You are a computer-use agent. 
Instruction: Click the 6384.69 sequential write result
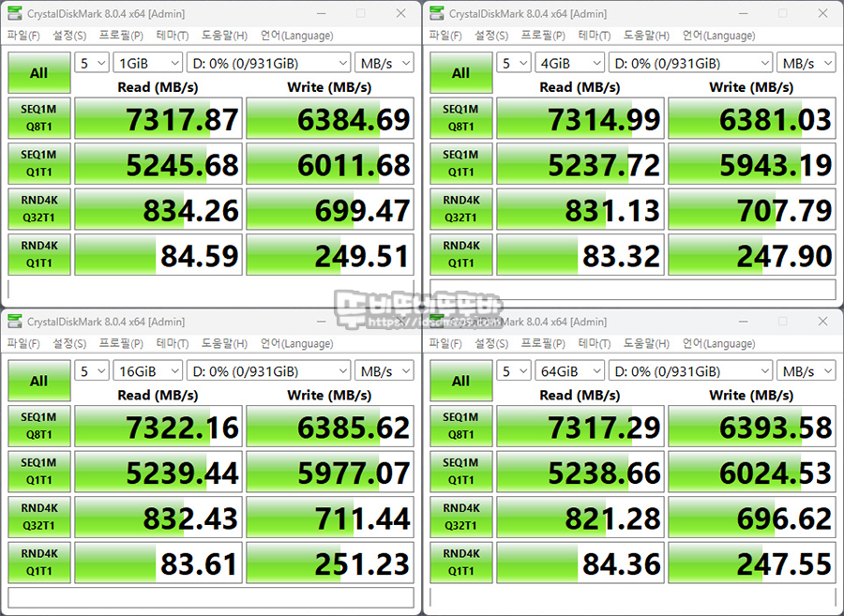(330, 118)
